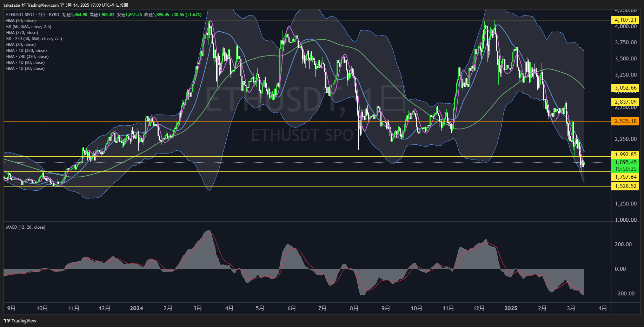
Task: Click 4,000.00 on the price axis
Action: coord(626,26)
